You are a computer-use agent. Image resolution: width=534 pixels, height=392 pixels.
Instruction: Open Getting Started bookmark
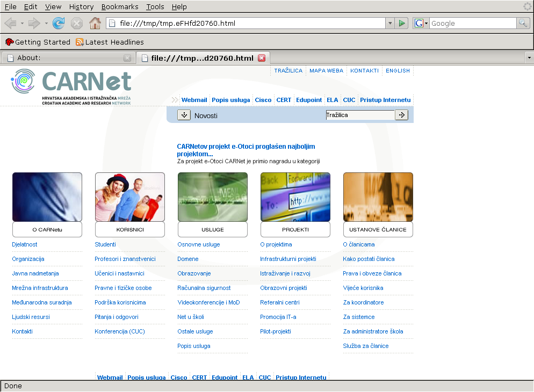pos(38,42)
